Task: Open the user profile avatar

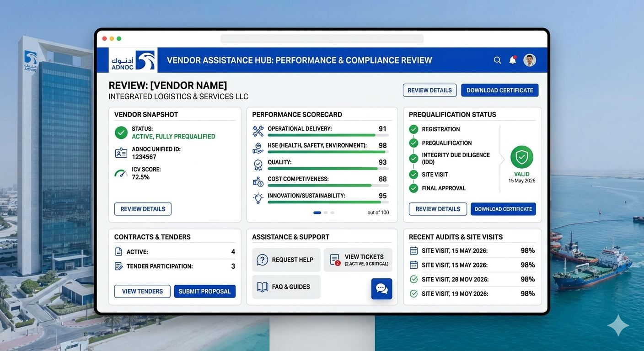Action: 530,60
